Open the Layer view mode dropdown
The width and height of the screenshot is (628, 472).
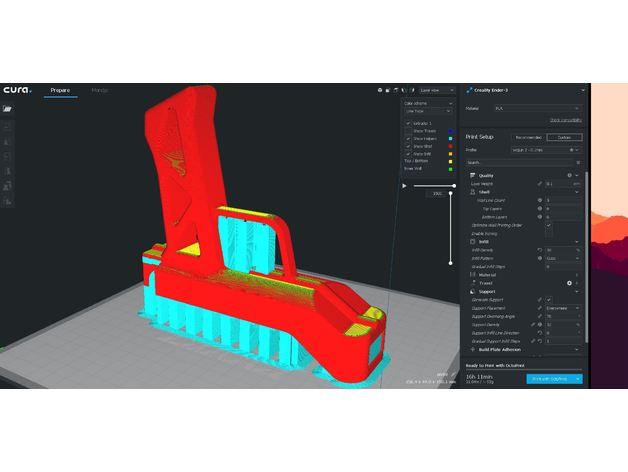click(x=439, y=90)
